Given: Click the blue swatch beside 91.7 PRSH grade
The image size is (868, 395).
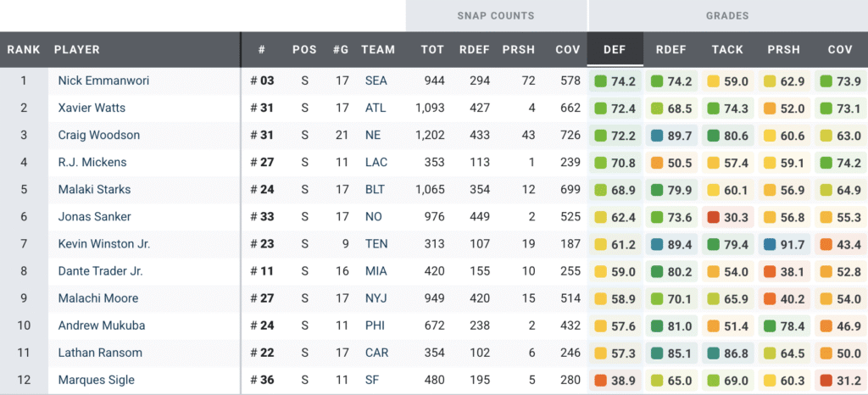Looking at the screenshot, I should tap(770, 244).
